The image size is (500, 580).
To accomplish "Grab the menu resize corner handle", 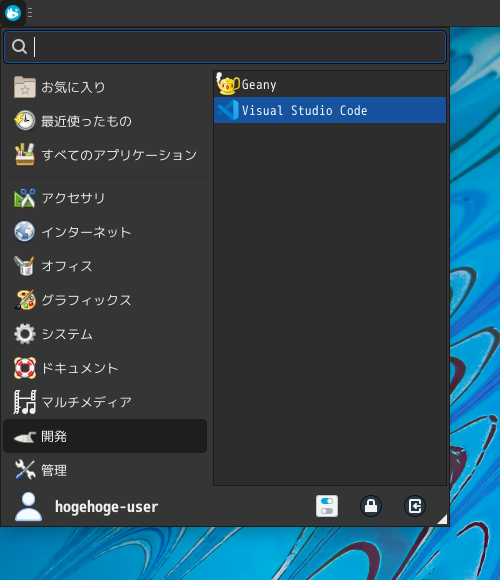I will 442,519.
